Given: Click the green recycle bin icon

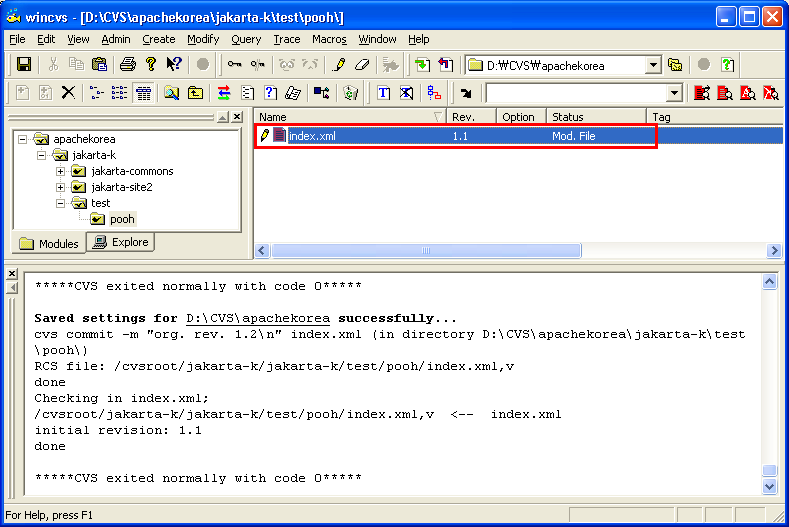Looking at the screenshot, I should [350, 93].
